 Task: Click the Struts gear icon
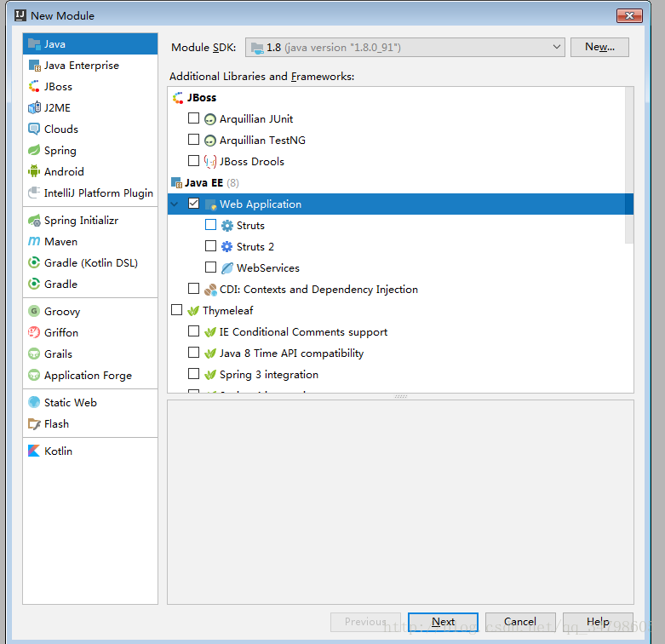coord(226,226)
